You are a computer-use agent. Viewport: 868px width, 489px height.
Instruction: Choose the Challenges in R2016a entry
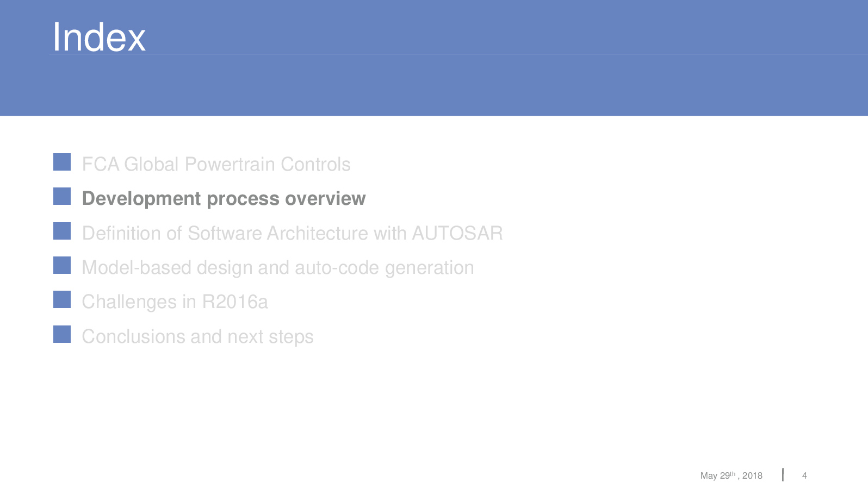175,302
